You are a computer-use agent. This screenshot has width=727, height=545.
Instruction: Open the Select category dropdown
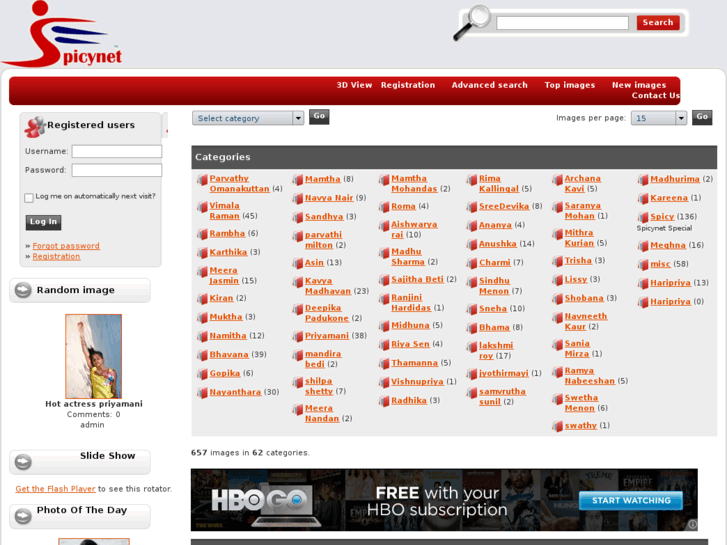[248, 118]
